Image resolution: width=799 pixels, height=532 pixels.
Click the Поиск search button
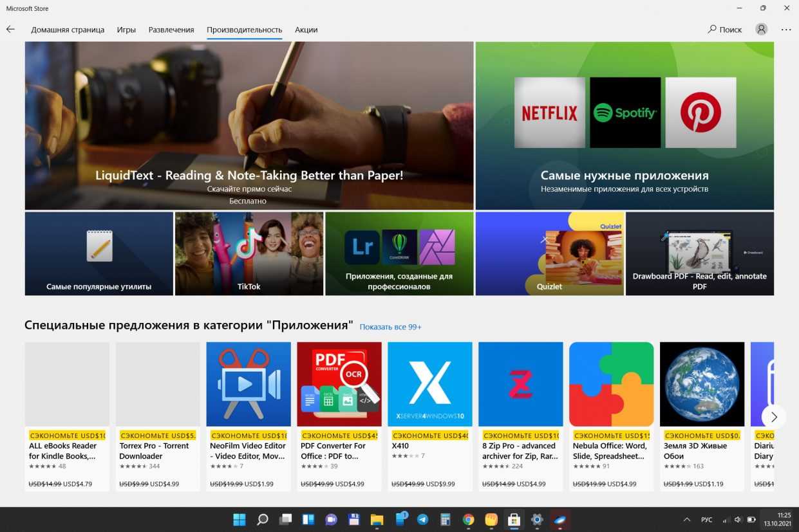point(725,30)
